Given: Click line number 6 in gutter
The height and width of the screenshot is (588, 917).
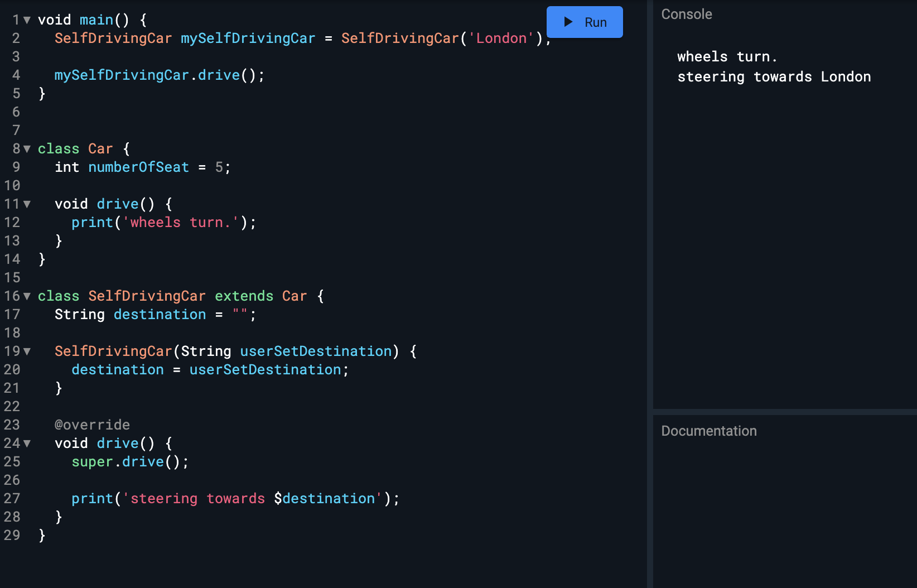Looking at the screenshot, I should [x=16, y=112].
